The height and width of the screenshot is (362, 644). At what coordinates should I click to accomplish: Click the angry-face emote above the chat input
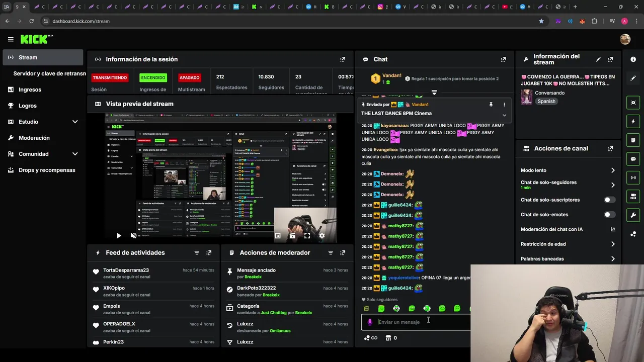pos(366,308)
